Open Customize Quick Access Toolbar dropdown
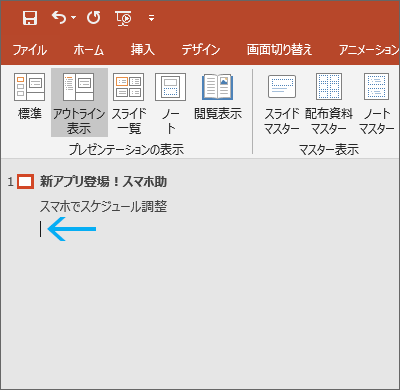Viewport: 400px width, 390px height. point(151,18)
